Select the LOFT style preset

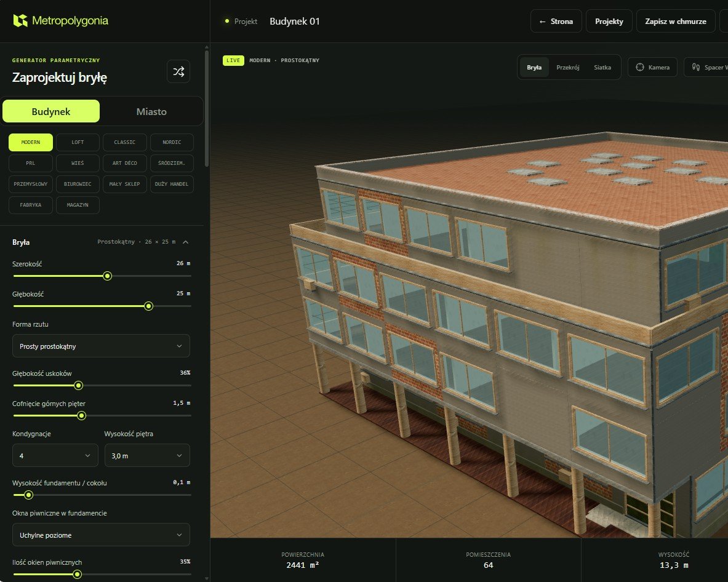click(x=78, y=143)
